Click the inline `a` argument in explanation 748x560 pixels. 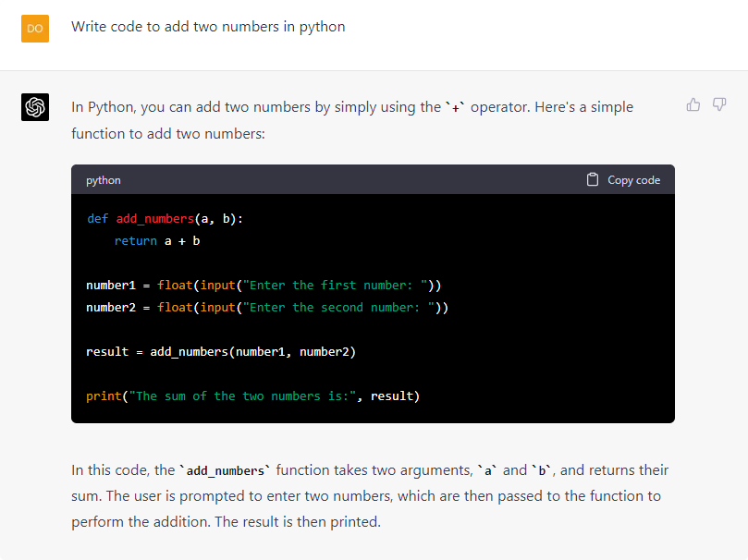click(x=487, y=471)
